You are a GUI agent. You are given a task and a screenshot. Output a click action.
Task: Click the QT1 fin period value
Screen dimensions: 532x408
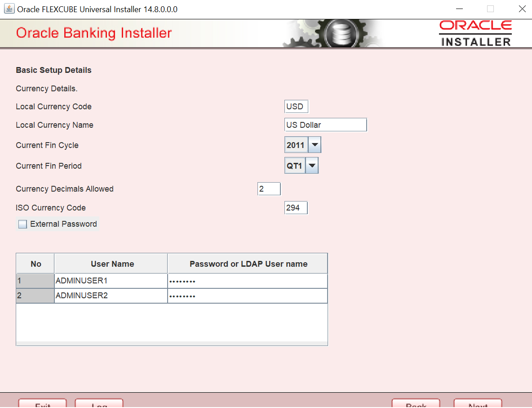point(295,166)
